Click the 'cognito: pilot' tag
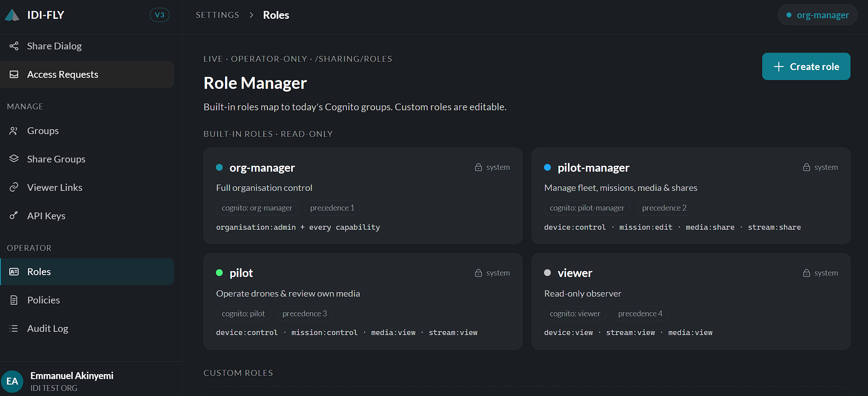 [x=243, y=314]
